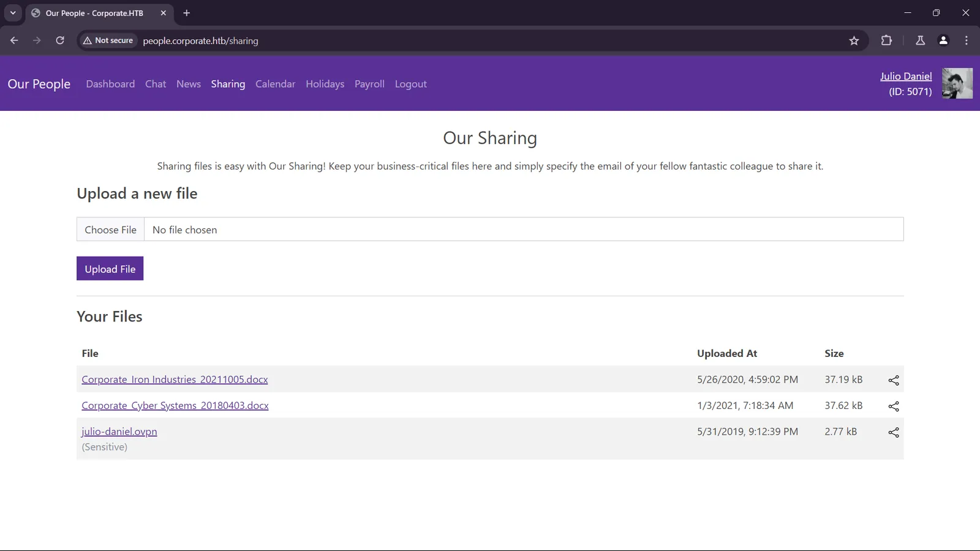Click the Julio Daniel profile avatar

point(957,83)
